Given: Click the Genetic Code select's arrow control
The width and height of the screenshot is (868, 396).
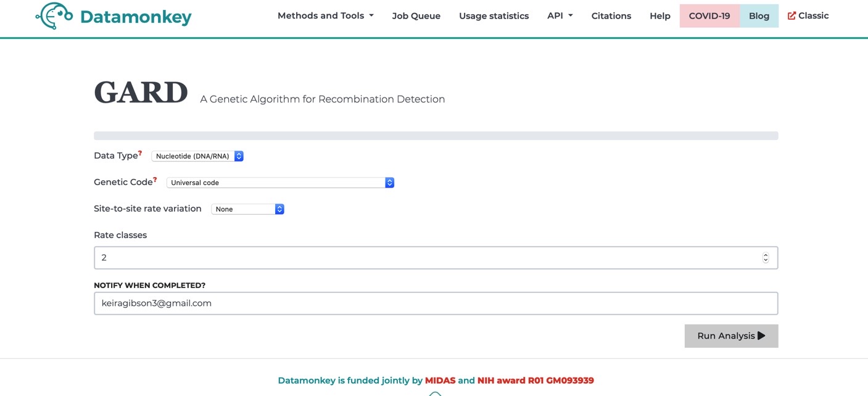Looking at the screenshot, I should coord(389,182).
